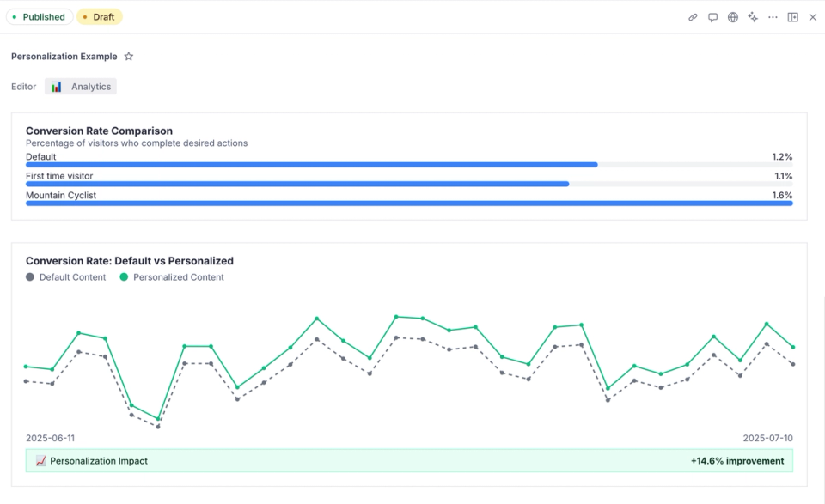Switch to the Draft version

pos(100,17)
